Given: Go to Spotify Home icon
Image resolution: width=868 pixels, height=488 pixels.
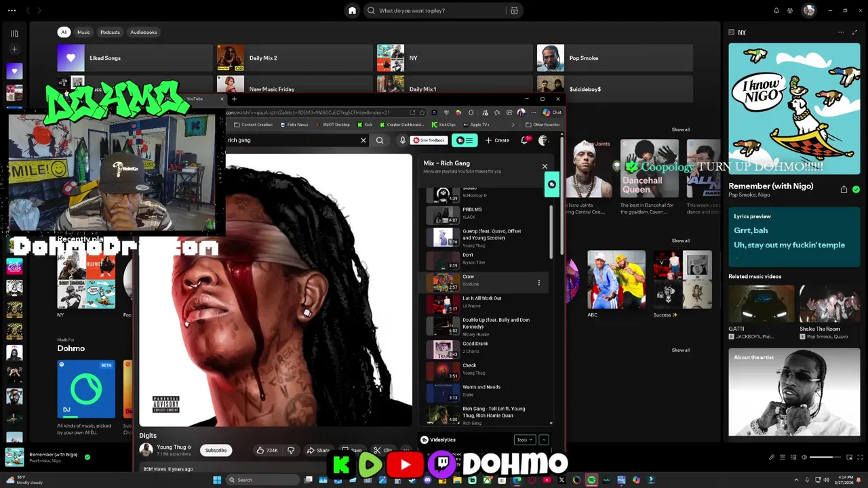Looking at the screenshot, I should click(x=352, y=10).
